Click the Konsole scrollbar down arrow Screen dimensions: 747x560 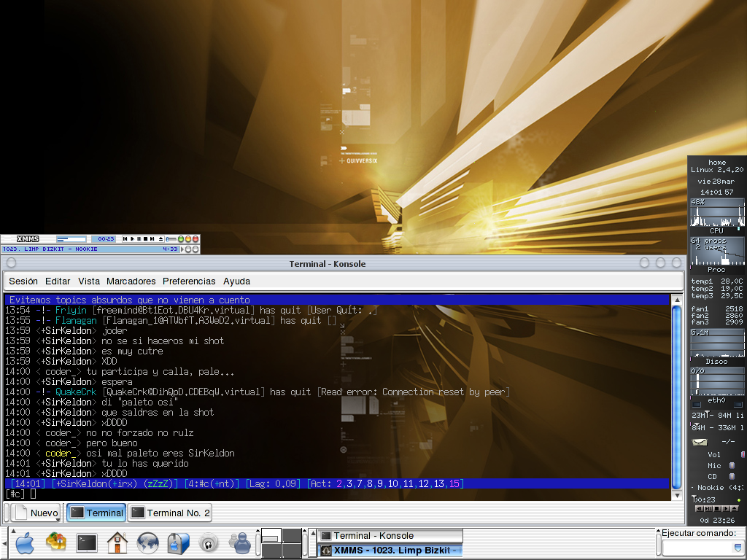(676, 495)
